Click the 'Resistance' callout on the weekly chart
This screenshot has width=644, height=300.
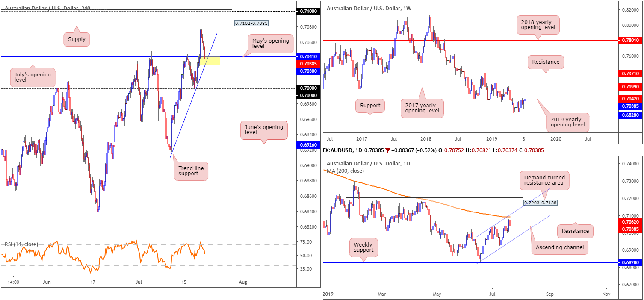(x=545, y=62)
